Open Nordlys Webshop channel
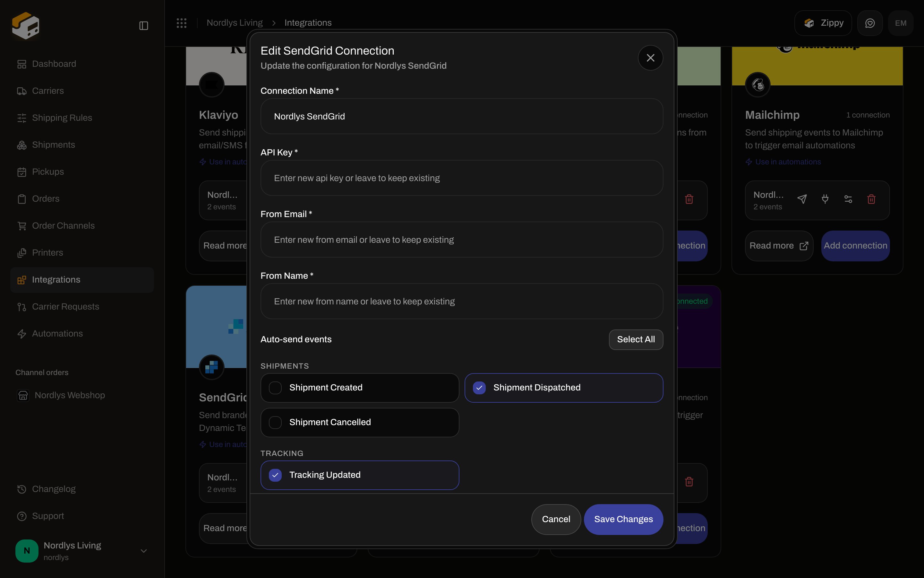 click(82, 395)
